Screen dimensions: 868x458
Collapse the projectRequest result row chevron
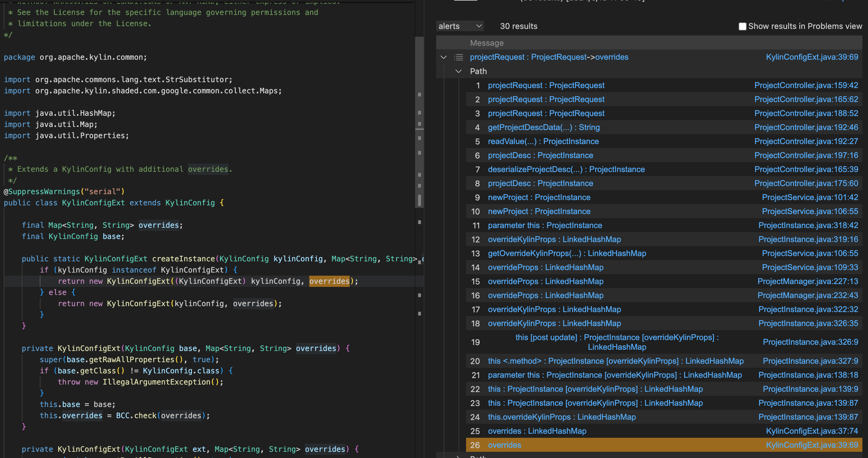[443, 57]
